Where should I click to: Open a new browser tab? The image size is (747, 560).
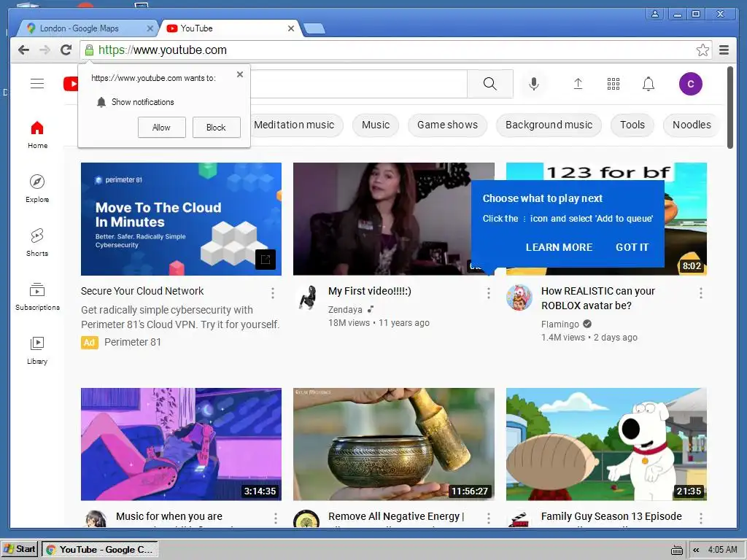coord(314,29)
